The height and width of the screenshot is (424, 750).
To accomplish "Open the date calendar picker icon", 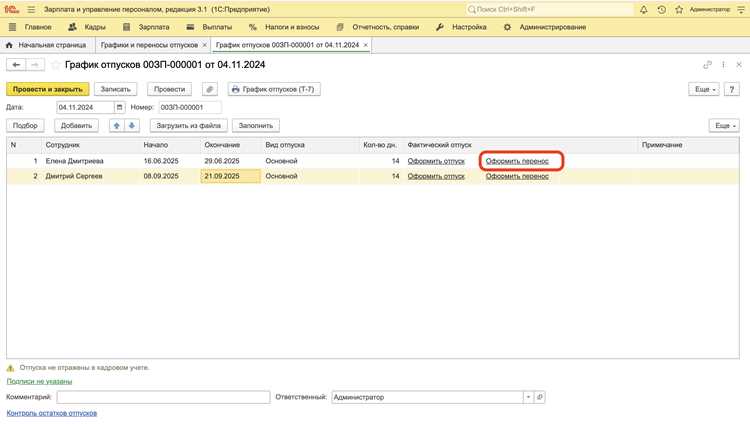I will pos(120,107).
